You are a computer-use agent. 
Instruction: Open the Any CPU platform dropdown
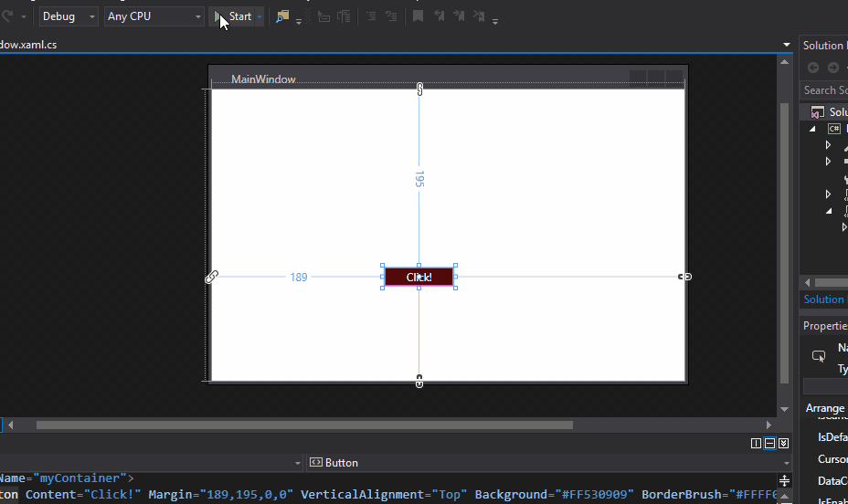point(154,16)
